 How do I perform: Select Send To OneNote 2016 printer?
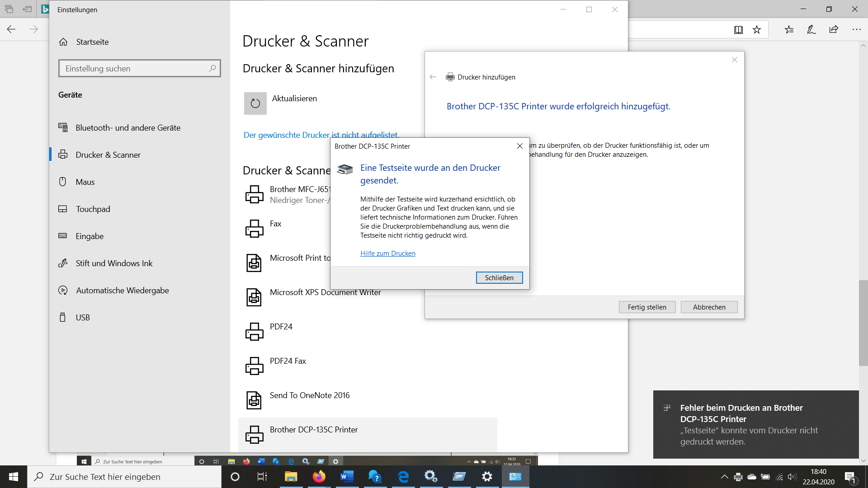coord(309,395)
